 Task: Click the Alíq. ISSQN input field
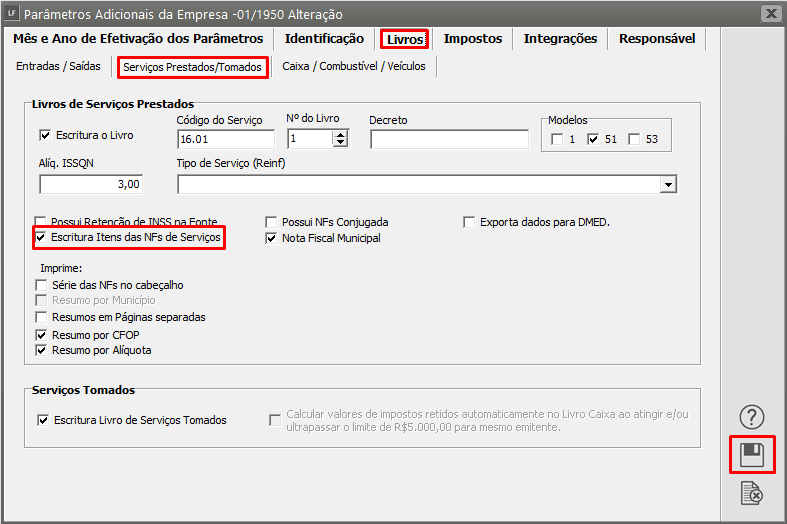coord(91,184)
